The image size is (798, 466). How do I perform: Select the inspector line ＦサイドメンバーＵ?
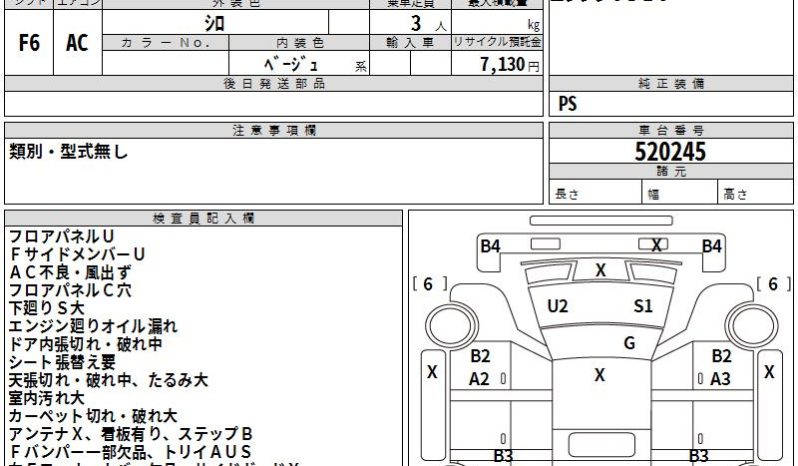coord(77,254)
